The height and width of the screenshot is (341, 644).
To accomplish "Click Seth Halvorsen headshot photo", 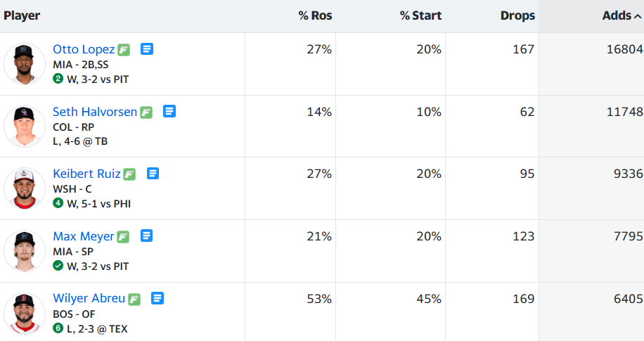I will click(25, 127).
